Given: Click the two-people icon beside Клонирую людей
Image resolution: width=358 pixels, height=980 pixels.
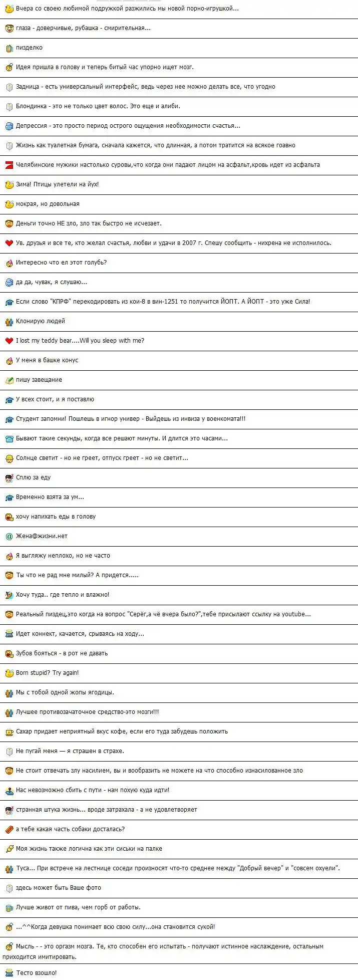Looking at the screenshot, I should click(x=9, y=321).
